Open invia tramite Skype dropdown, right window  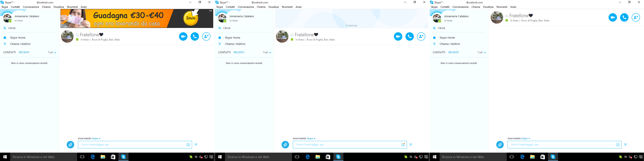[526, 138]
